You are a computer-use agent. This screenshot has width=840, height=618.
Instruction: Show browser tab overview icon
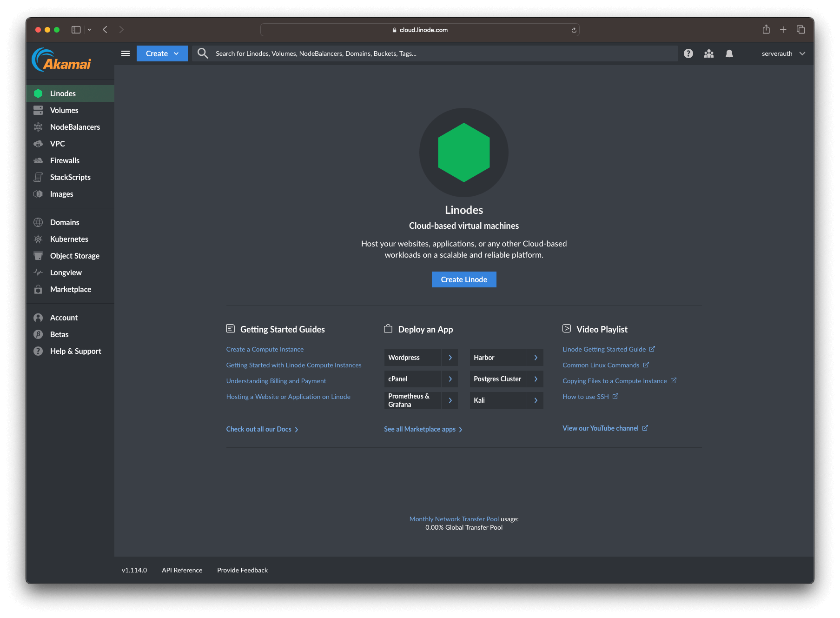click(800, 30)
